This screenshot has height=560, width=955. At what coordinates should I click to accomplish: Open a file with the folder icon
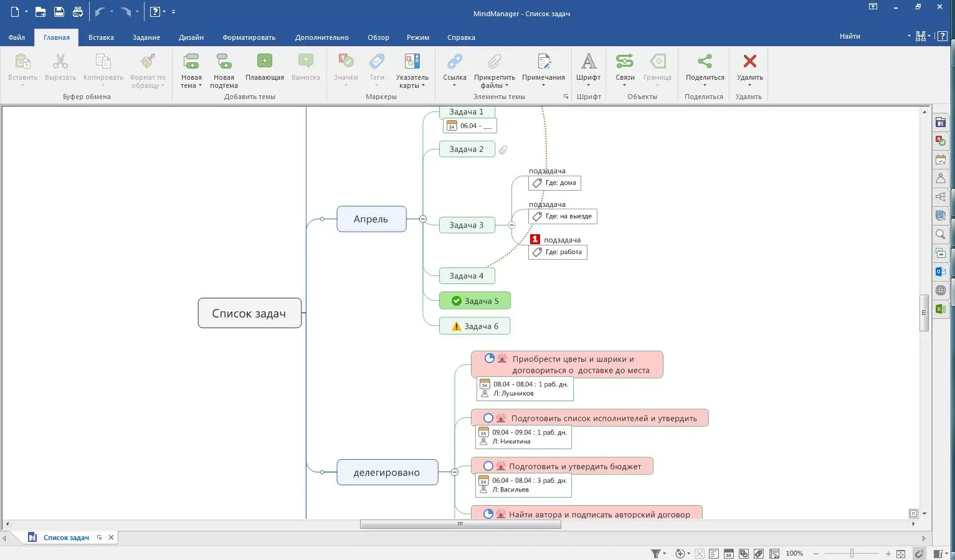[x=40, y=12]
